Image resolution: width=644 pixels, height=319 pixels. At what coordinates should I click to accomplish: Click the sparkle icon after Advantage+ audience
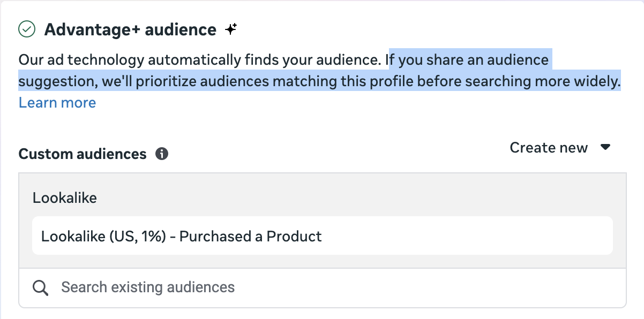pos(231,29)
